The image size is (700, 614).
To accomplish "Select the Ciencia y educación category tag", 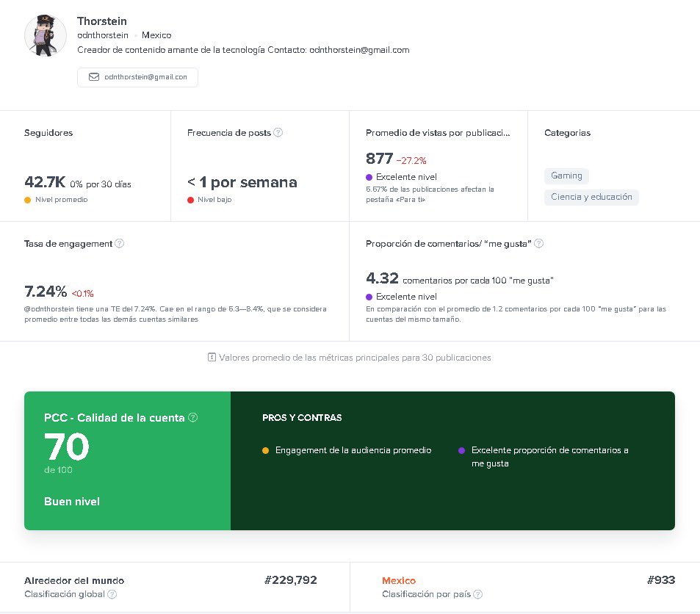I will click(x=591, y=197).
